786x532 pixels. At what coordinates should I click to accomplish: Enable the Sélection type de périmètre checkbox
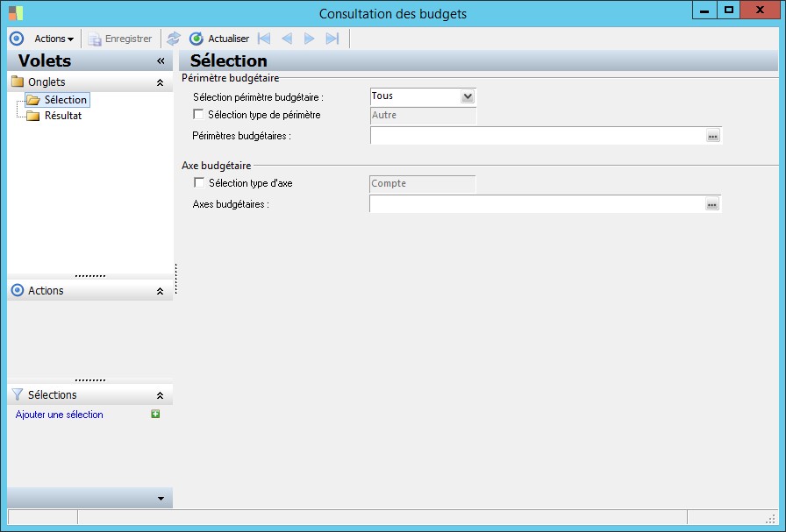(x=198, y=114)
